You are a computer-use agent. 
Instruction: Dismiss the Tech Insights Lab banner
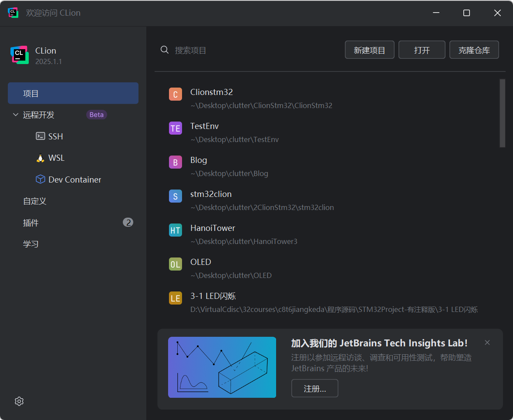click(x=487, y=342)
